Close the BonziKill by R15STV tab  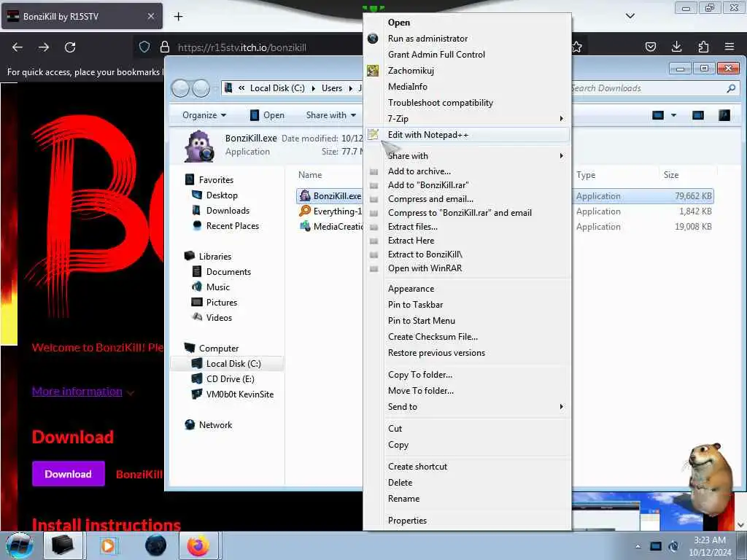click(x=151, y=16)
